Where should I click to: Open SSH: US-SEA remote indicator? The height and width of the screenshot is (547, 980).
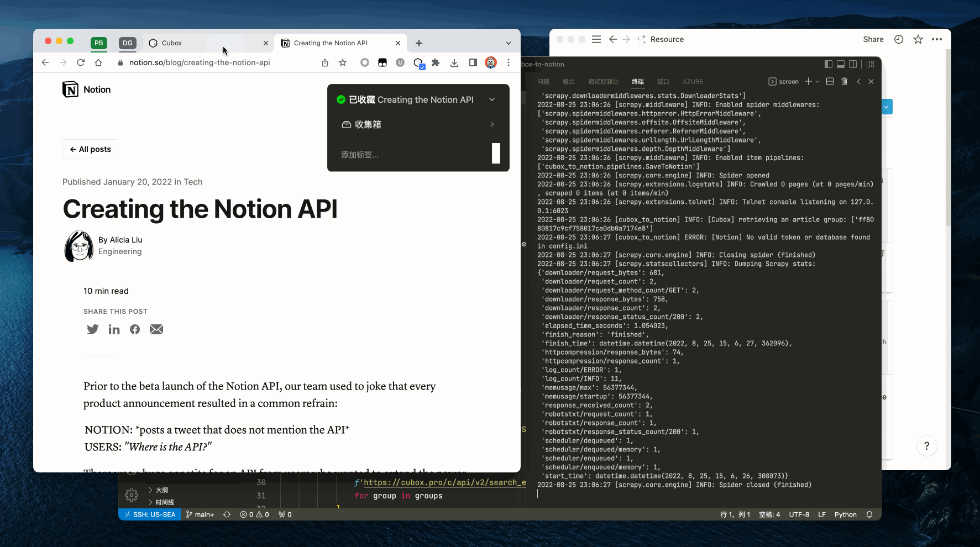coord(149,514)
